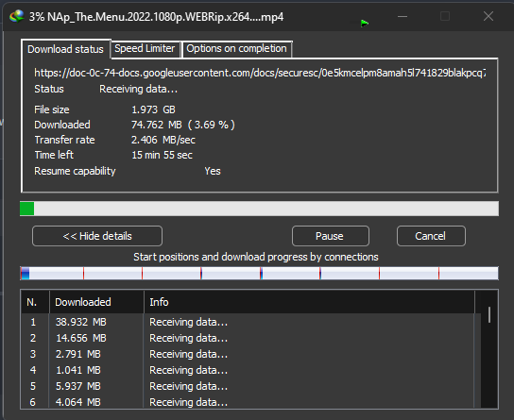Minimize the download window
The image size is (514, 420).
403,16
